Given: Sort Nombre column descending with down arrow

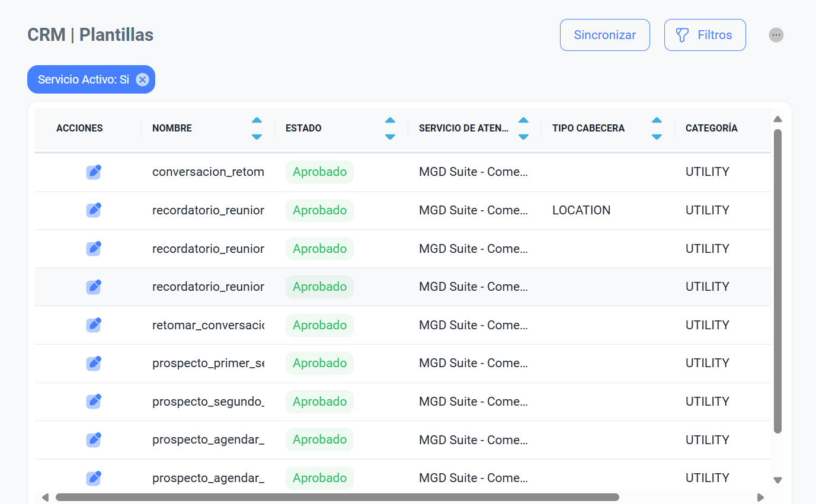Looking at the screenshot, I should [x=257, y=136].
